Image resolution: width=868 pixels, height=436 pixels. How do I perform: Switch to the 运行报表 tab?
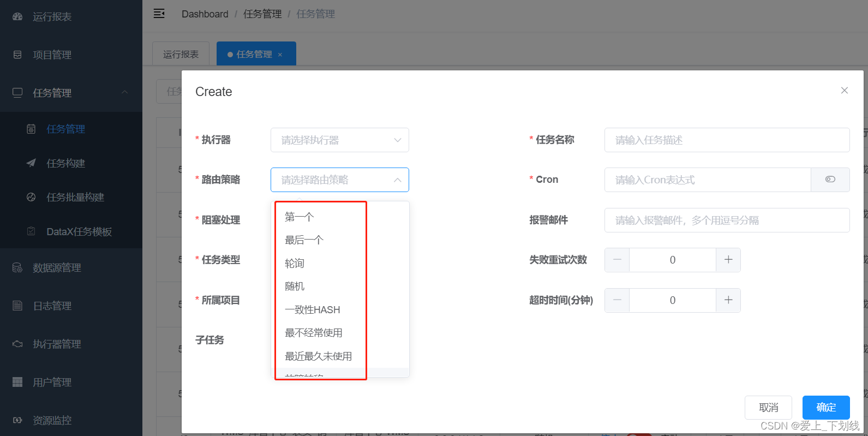coord(181,54)
